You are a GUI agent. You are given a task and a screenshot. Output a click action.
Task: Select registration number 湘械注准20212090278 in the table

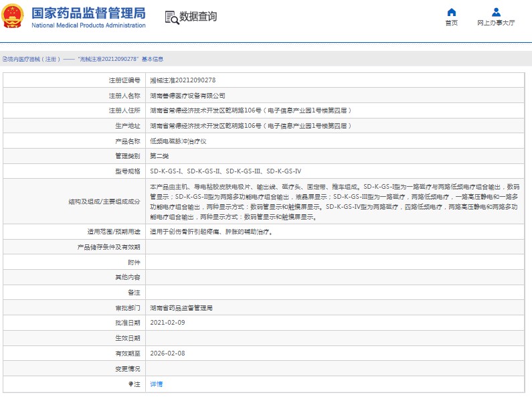(x=183, y=80)
